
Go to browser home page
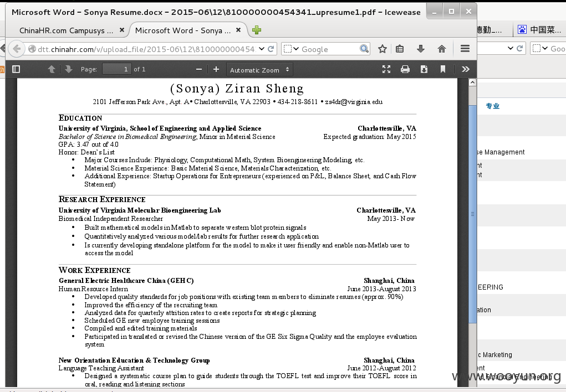pos(442,49)
